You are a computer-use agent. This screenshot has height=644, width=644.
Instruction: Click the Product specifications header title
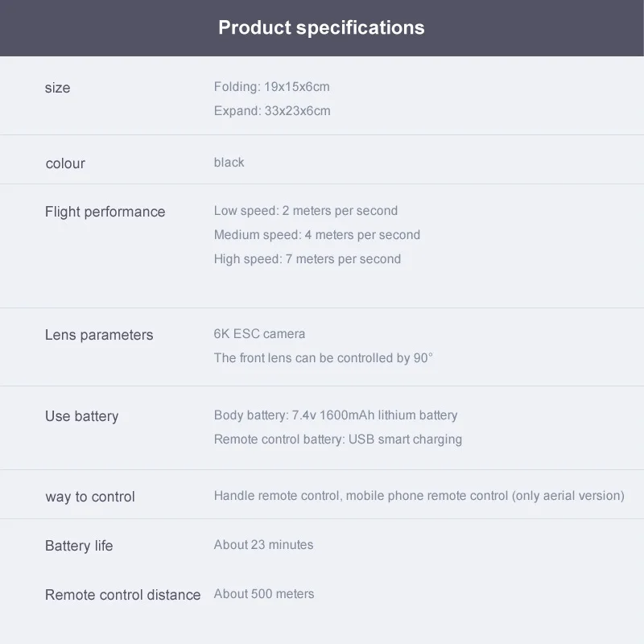click(321, 27)
